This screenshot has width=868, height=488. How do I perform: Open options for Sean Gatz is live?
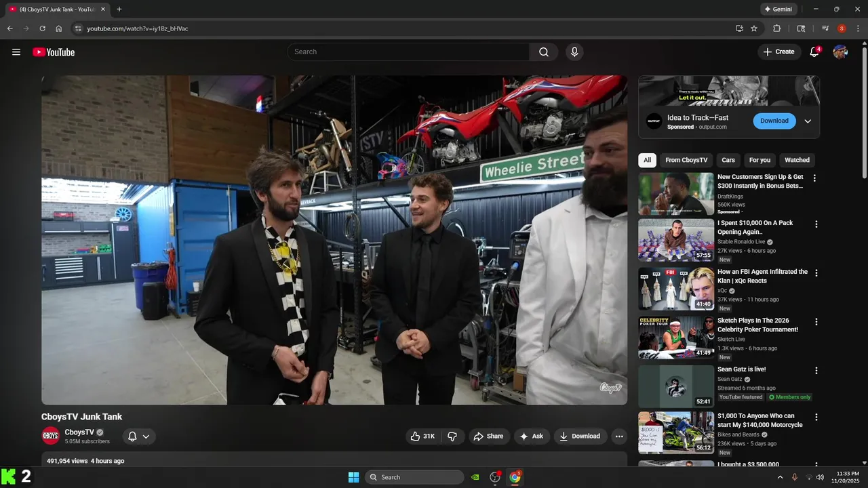[816, 371]
